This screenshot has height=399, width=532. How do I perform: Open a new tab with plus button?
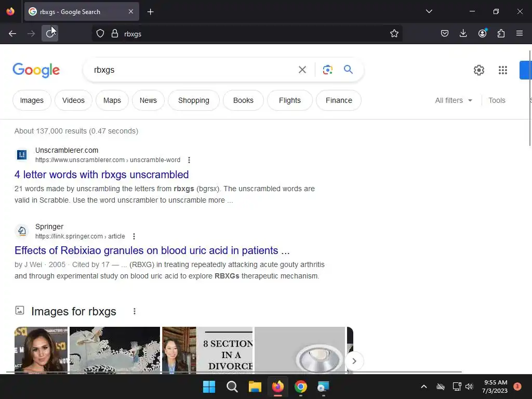pos(150,12)
